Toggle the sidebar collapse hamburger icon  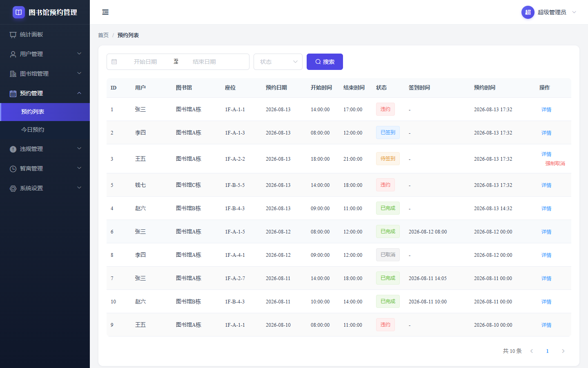coord(105,12)
